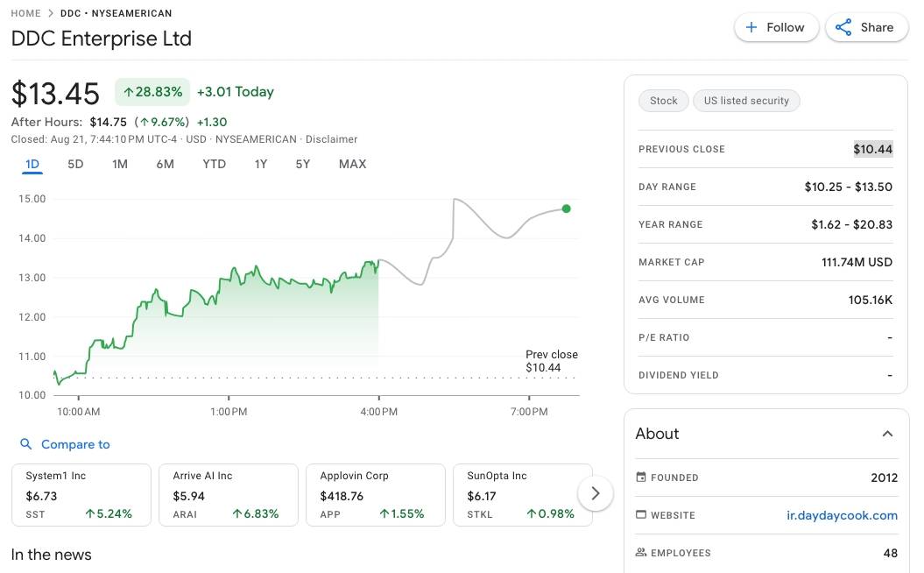Screen dimensions: 924x573
Task: Click the after hours price $14.75
Action: (x=108, y=122)
